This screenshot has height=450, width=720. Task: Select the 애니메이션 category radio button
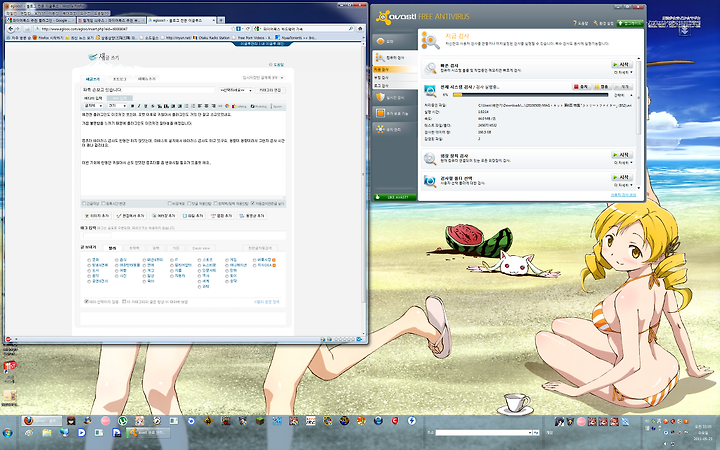click(x=227, y=265)
